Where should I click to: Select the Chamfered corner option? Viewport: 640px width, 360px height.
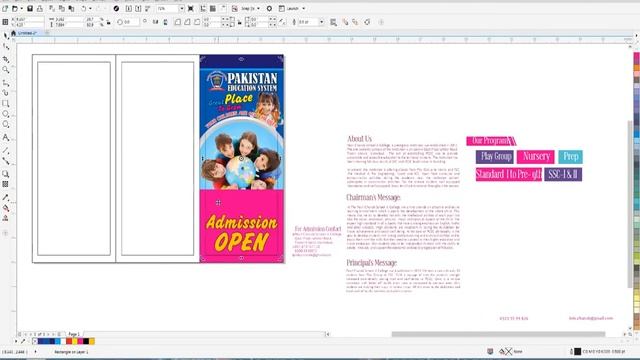tap(197, 22)
